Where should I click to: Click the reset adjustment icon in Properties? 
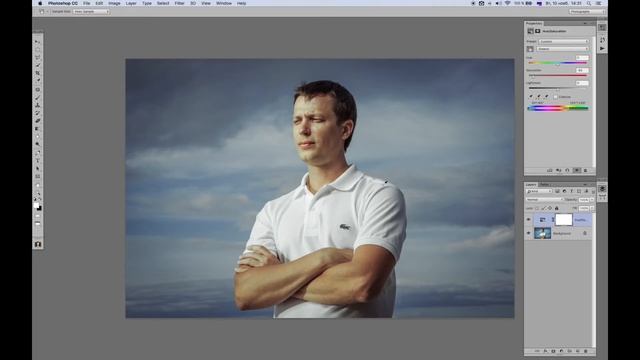click(x=567, y=171)
